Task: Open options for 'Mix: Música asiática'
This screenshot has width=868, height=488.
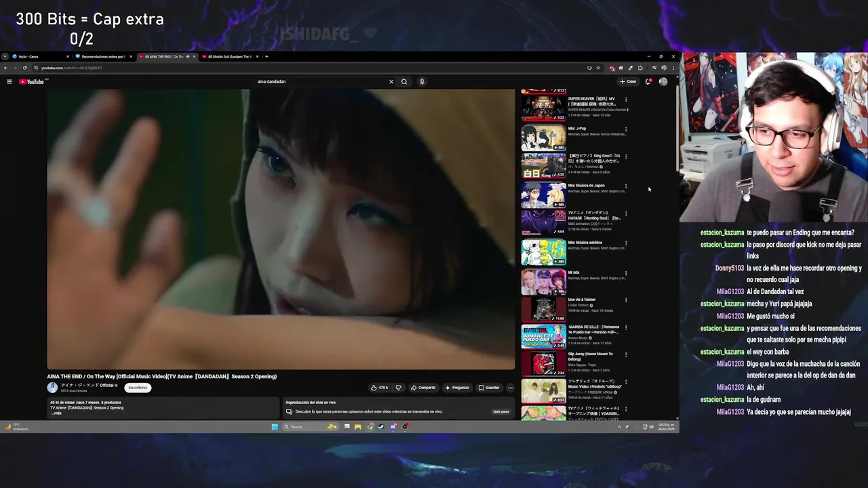Action: coord(626,243)
